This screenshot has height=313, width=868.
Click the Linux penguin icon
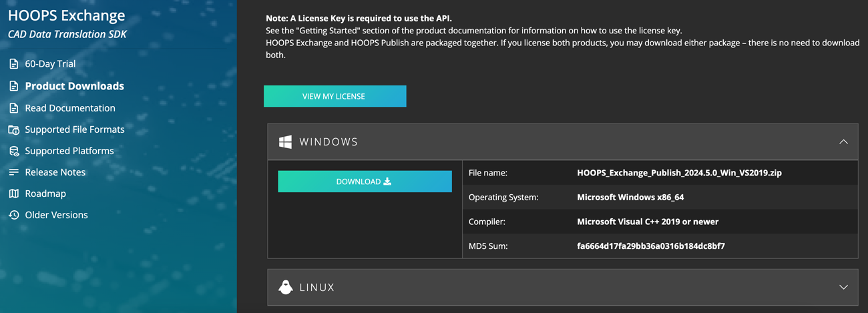[285, 287]
